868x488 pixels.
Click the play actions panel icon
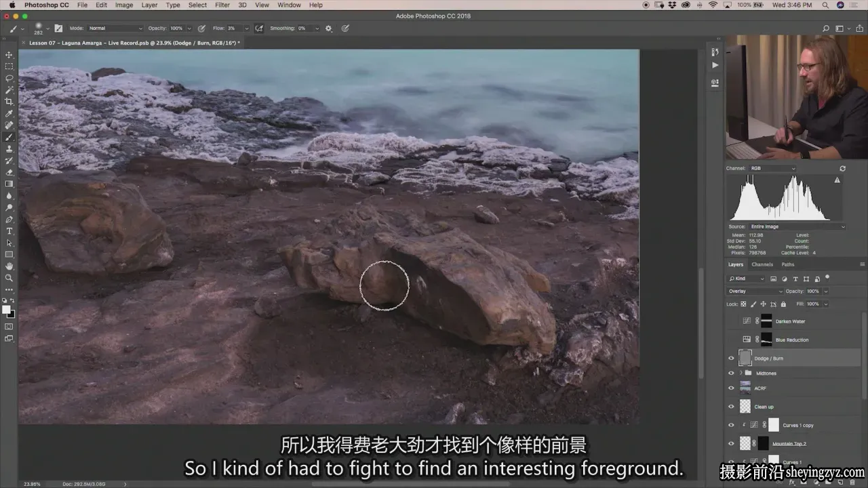point(715,65)
